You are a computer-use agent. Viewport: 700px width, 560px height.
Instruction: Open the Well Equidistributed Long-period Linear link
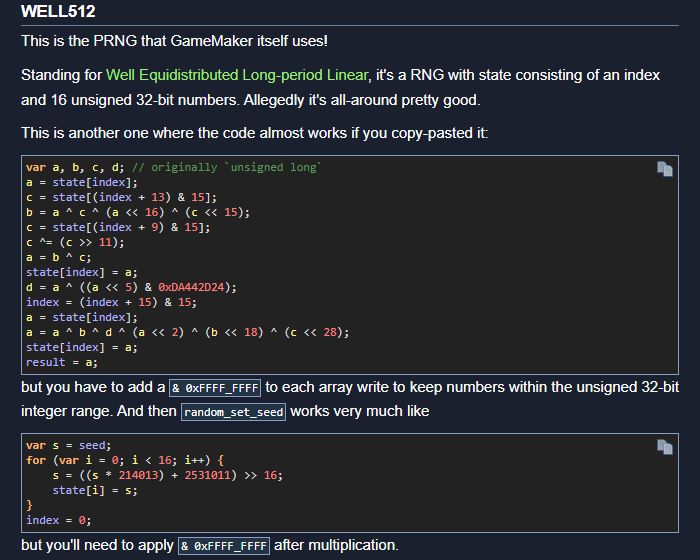[237, 75]
